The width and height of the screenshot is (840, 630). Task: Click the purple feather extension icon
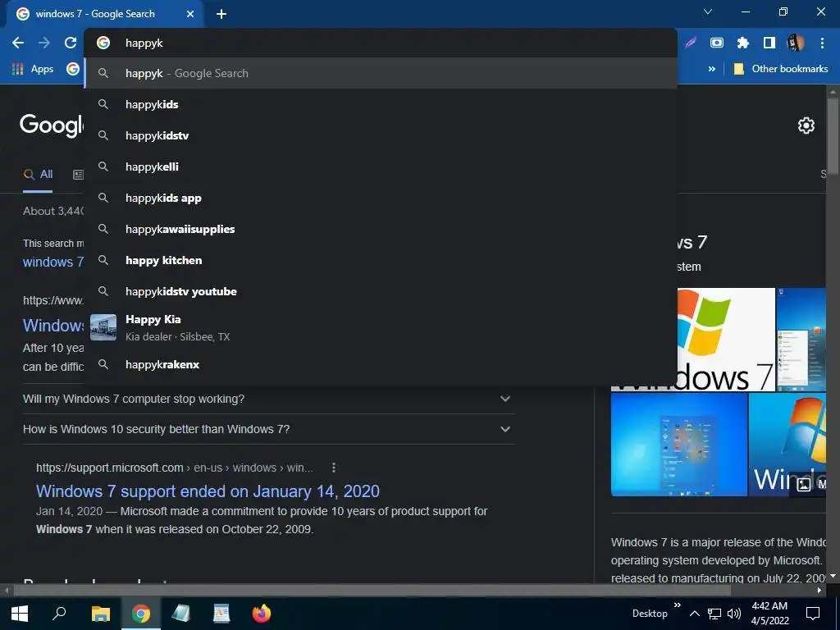(691, 43)
